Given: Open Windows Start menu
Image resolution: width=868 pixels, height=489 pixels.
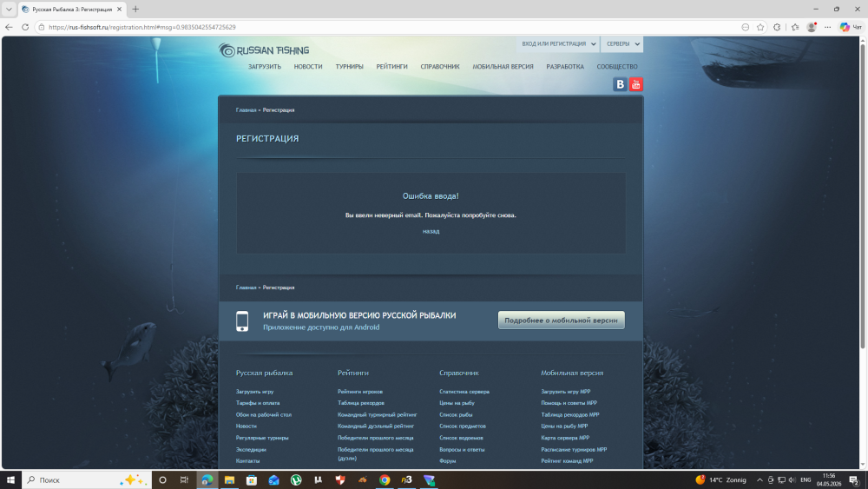Looking at the screenshot, I should (x=10, y=479).
